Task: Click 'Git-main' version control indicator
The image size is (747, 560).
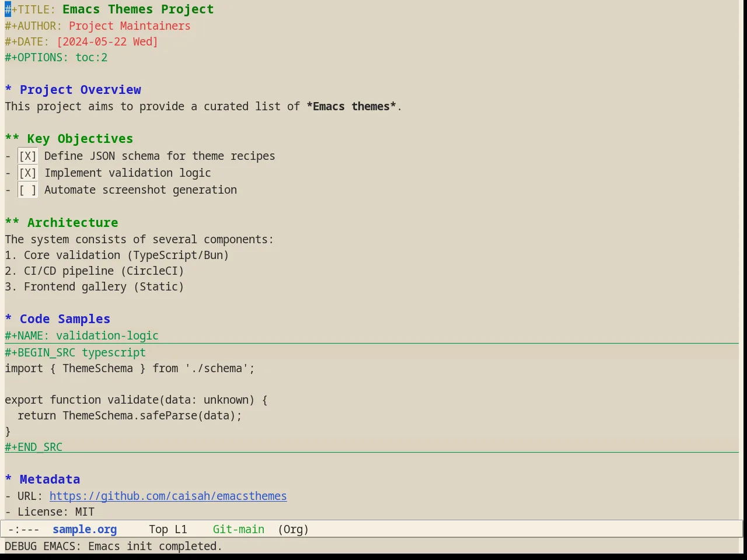Action: pos(239,529)
